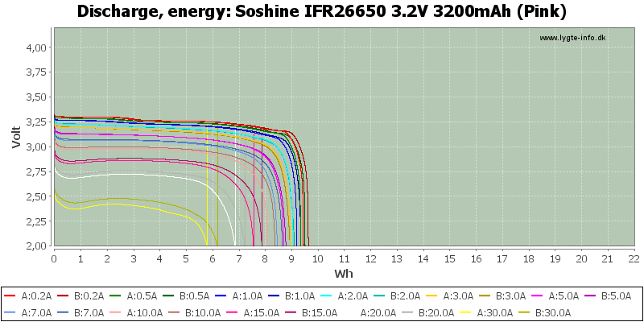Image resolution: width=644 pixels, height=322 pixels.
Task: Click the B:2.0A legend label
Action: click(406, 295)
